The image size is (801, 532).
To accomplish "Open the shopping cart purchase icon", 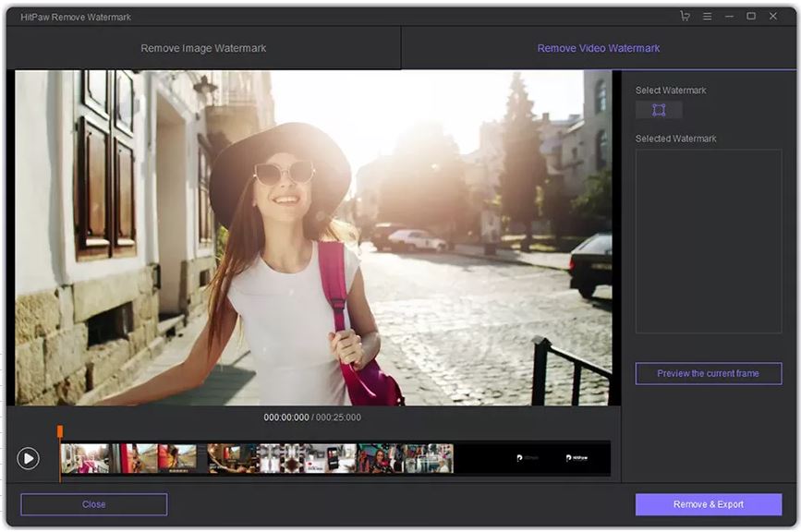I will tap(685, 17).
